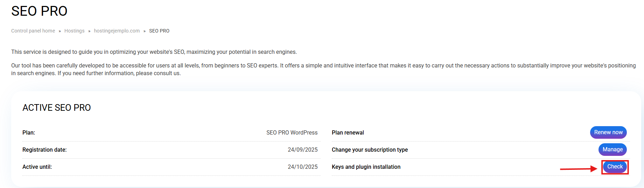The image size is (644, 188).
Task: Click the expiry date value 24/10/2025
Action: (302, 167)
